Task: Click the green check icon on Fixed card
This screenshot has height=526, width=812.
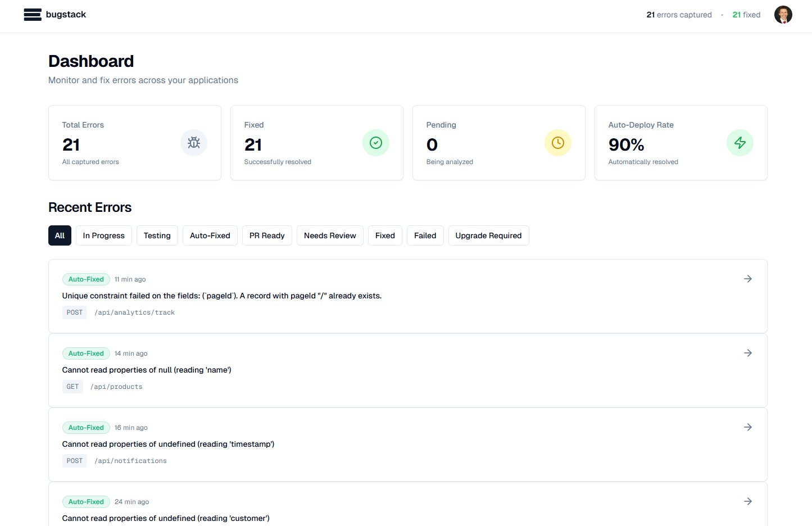Action: 375,142
